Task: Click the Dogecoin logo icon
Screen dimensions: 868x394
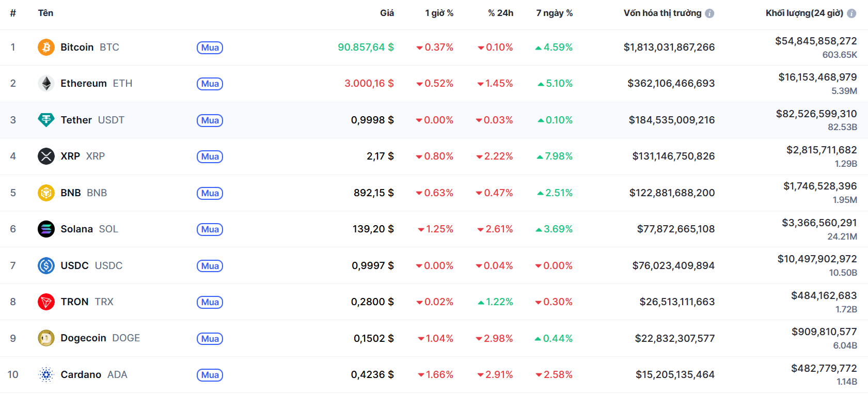Action: (x=46, y=338)
